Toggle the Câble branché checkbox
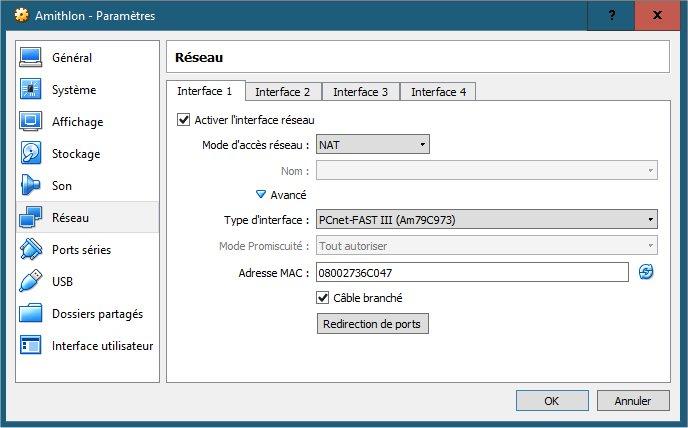688x428 pixels. (x=322, y=298)
